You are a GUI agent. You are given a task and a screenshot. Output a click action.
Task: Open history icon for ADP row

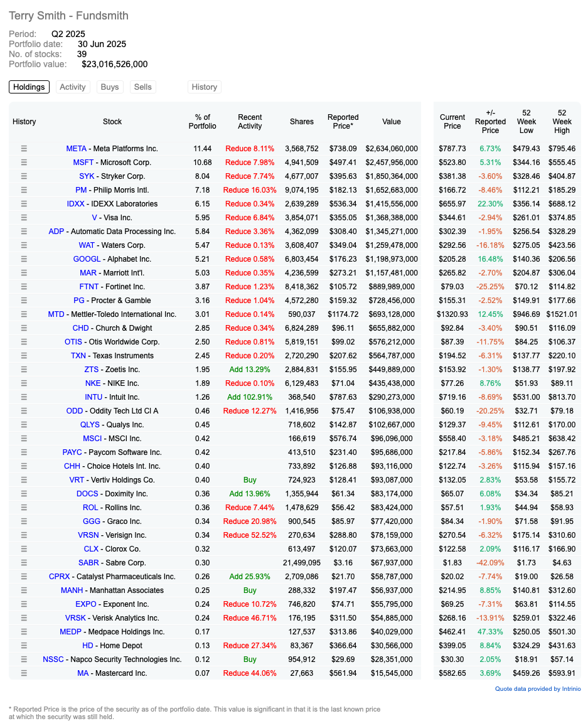(24, 232)
